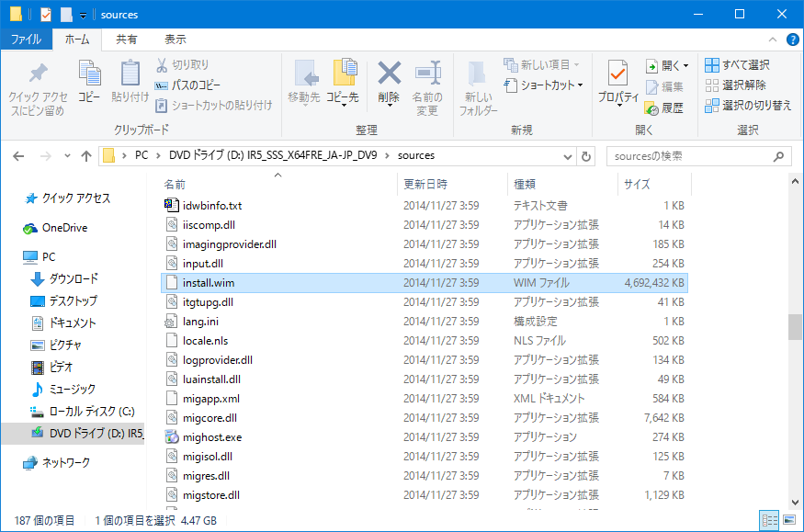Viewport: 804px width, 532px height.
Task: Go up one folder level
Action: tap(86, 156)
